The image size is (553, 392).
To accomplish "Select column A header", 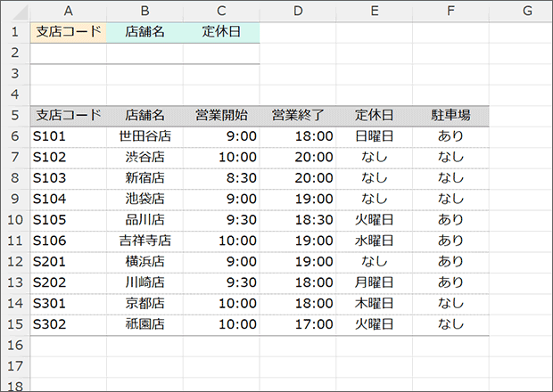I will (x=68, y=10).
